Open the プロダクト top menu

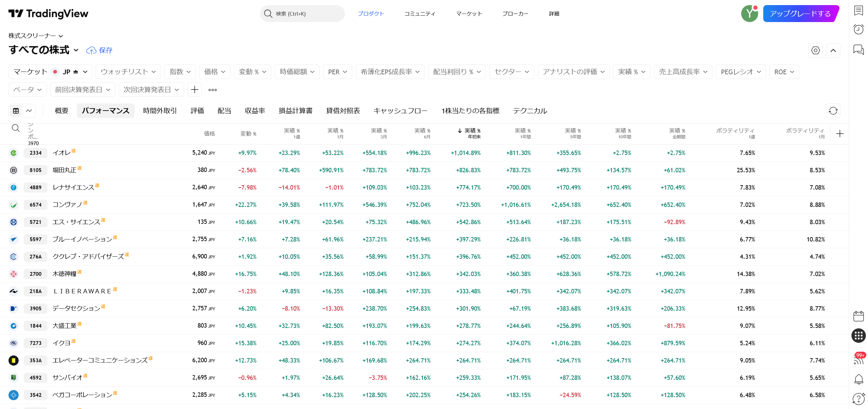point(371,14)
